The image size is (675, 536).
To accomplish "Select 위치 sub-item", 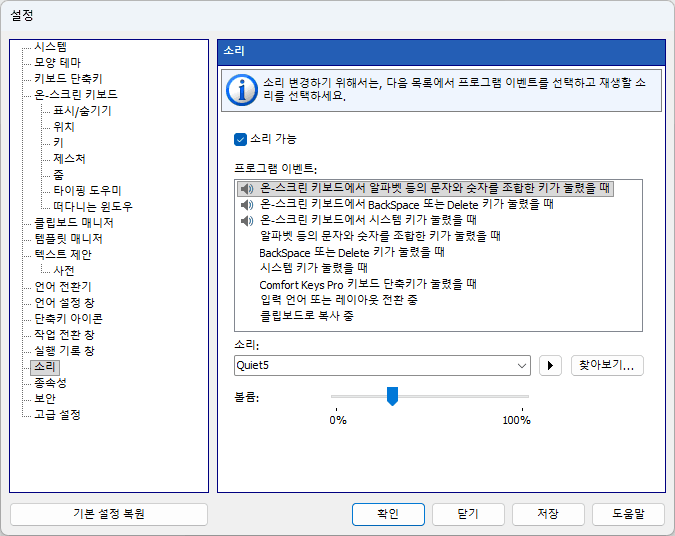I will point(64,127).
